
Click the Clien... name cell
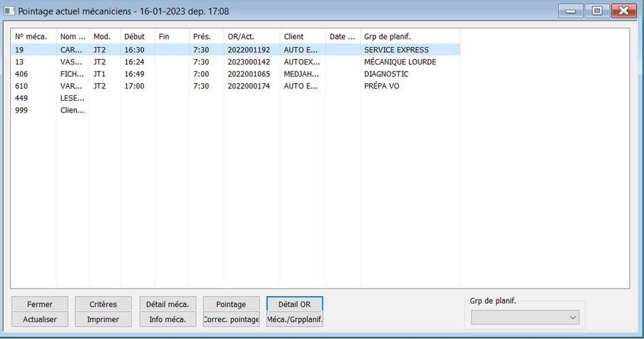pos(72,110)
